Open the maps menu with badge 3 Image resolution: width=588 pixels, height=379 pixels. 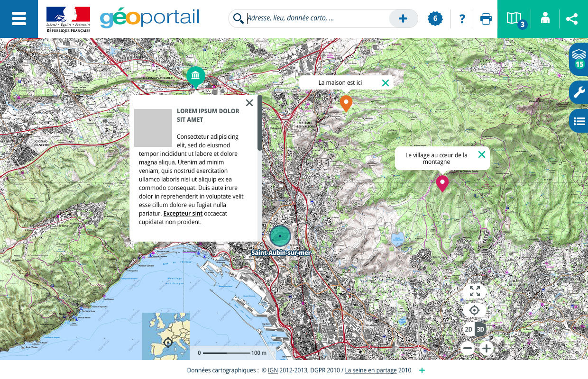[514, 19]
